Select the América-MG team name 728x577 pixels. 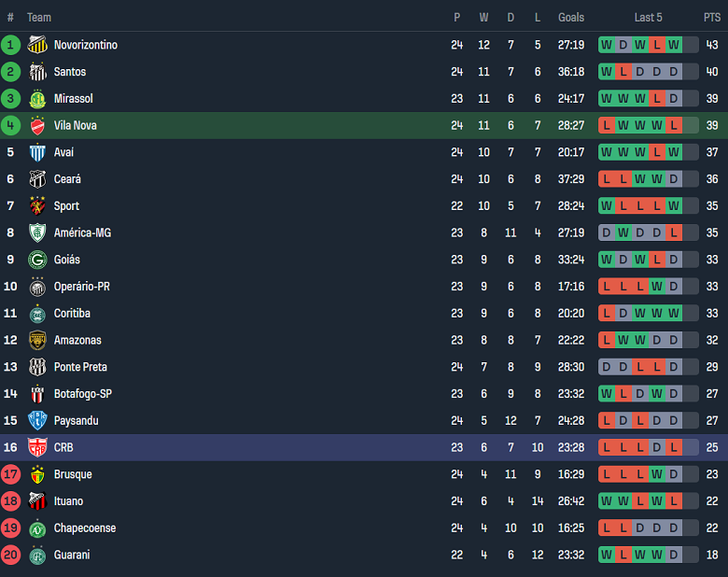(x=82, y=233)
